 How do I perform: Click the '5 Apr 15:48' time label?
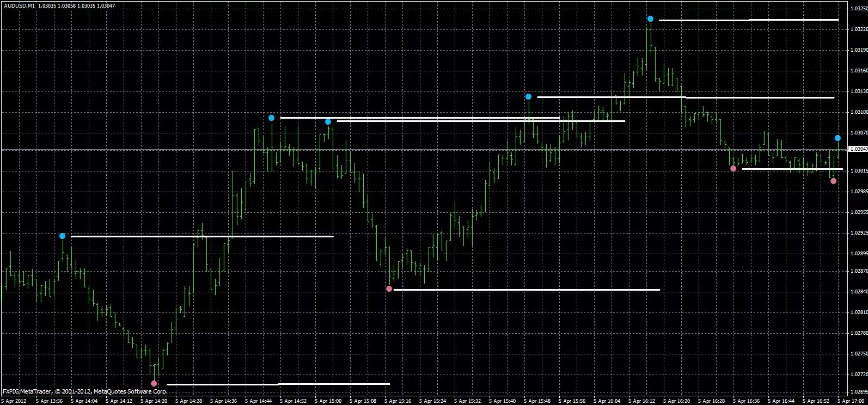point(538,401)
